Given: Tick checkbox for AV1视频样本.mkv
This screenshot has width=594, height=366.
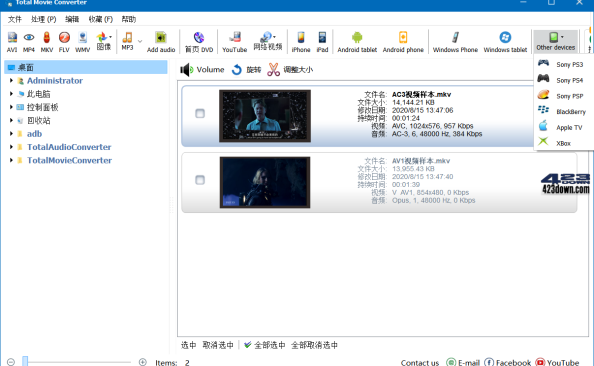Looking at the screenshot, I should (200, 180).
